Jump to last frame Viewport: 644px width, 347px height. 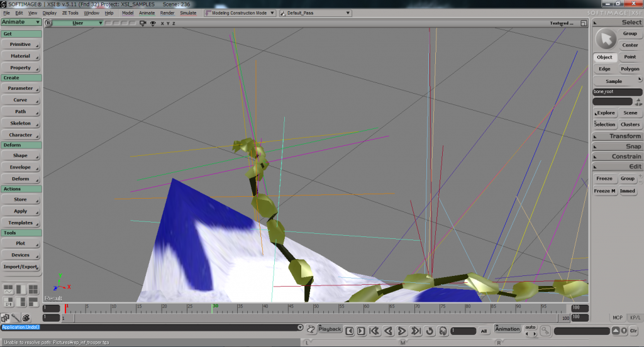416,331
